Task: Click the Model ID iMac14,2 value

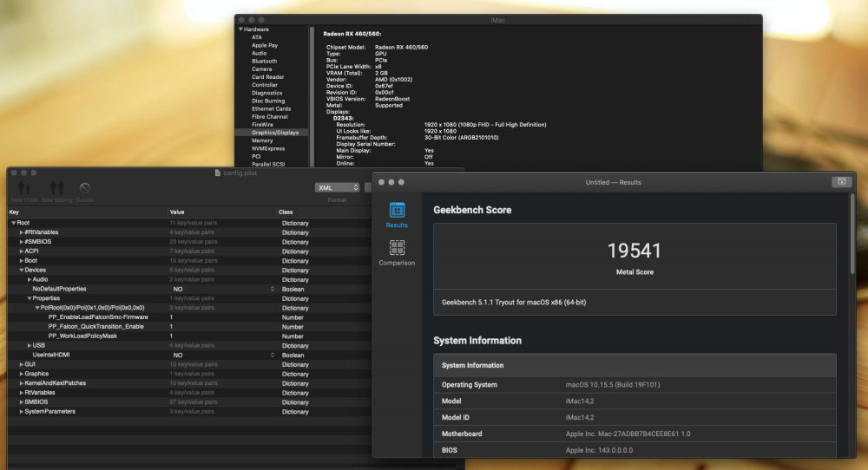Action: (x=580, y=417)
